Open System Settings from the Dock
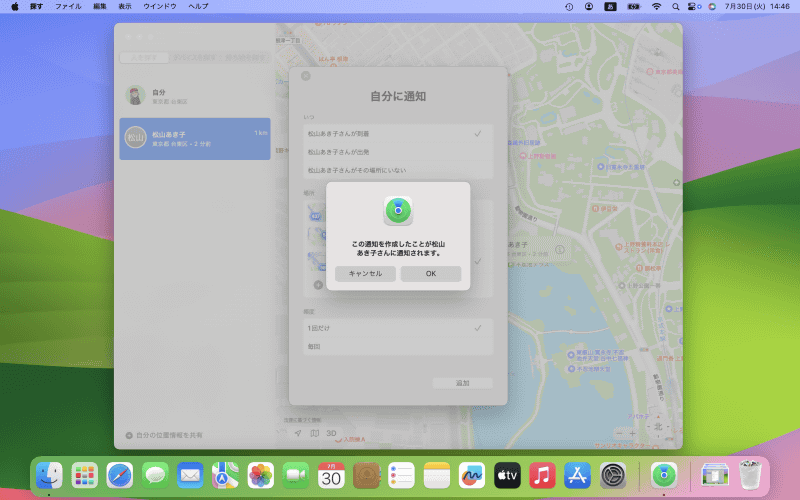This screenshot has height=500, width=800. click(613, 476)
